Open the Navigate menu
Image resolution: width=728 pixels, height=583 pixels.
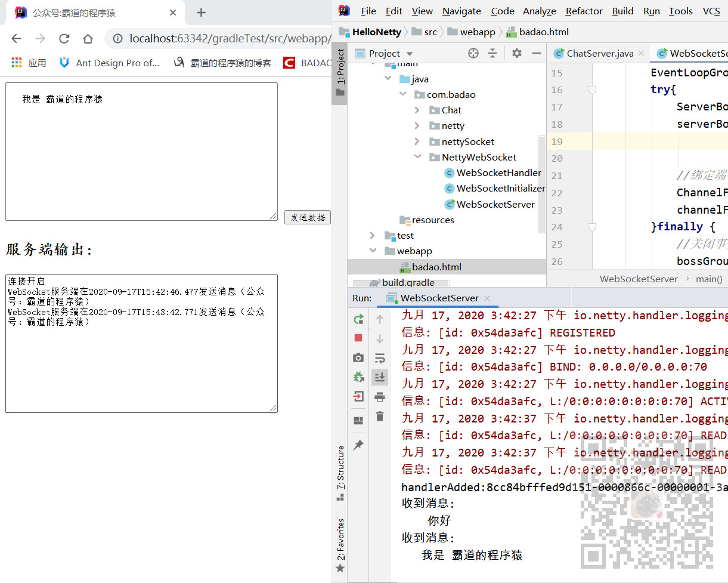coord(461,11)
